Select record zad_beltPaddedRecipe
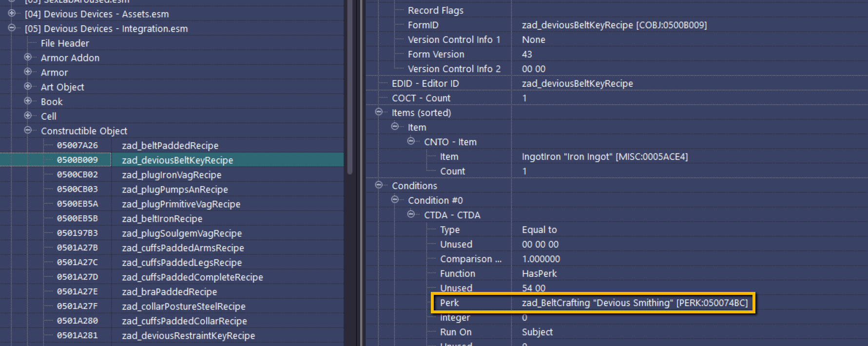 pyautogui.click(x=170, y=146)
